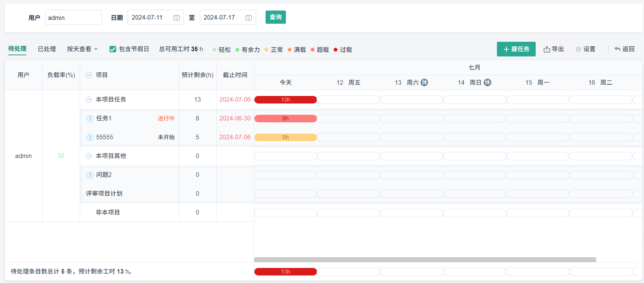The height and width of the screenshot is (283, 644).
Task: Click 今天 column header
Action: [286, 82]
